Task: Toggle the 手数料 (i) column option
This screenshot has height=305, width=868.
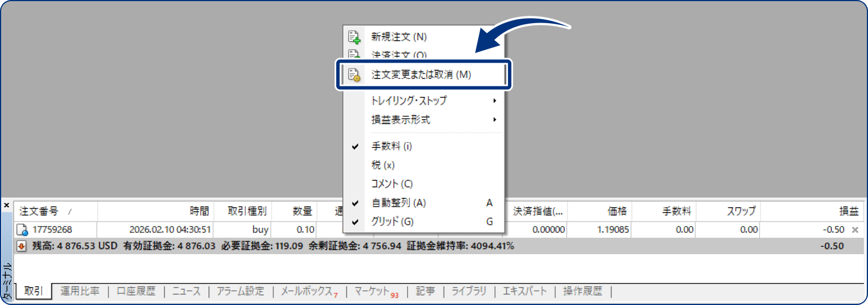Action: pyautogui.click(x=424, y=146)
